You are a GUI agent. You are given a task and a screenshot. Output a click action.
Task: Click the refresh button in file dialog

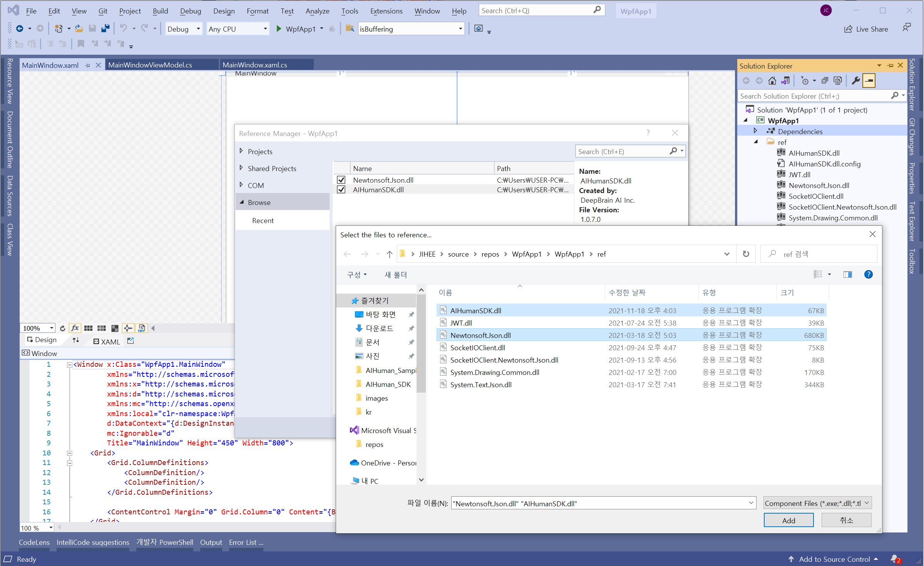click(x=746, y=254)
